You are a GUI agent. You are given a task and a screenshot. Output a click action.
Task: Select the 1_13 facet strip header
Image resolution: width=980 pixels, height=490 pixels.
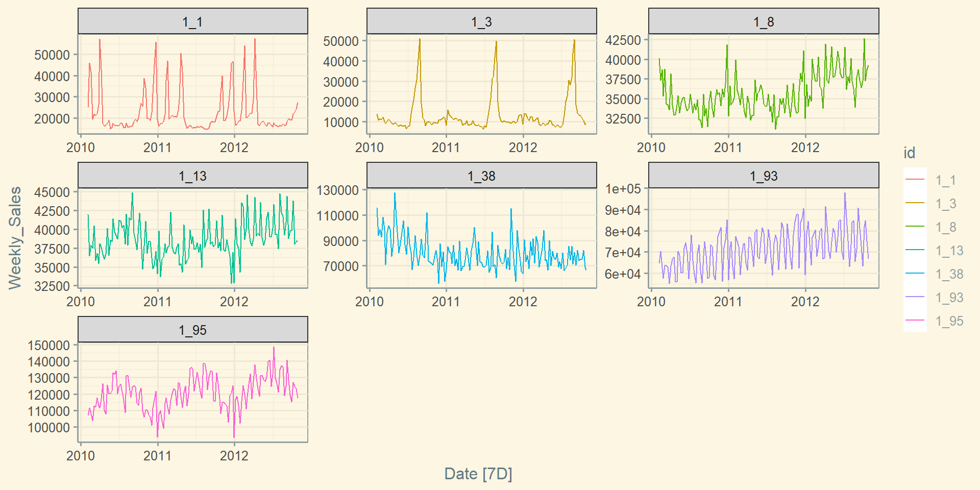[x=192, y=176]
